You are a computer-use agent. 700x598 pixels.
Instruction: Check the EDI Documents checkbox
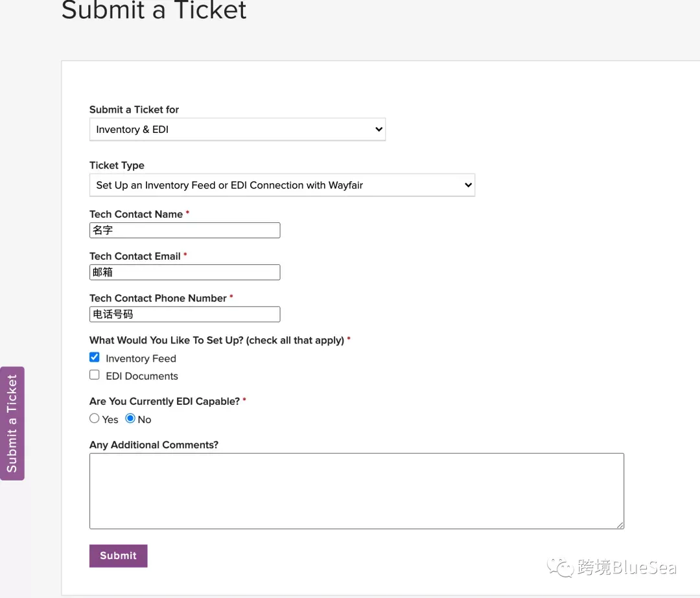tap(94, 375)
